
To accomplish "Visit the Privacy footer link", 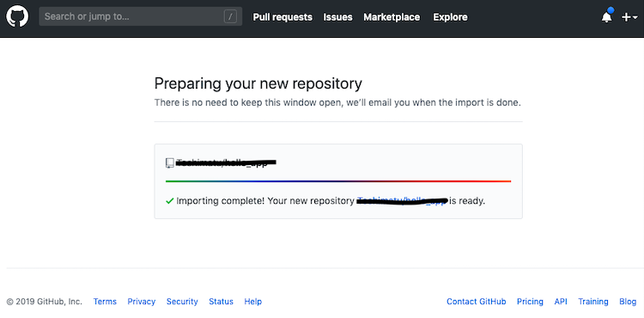I will (x=142, y=302).
